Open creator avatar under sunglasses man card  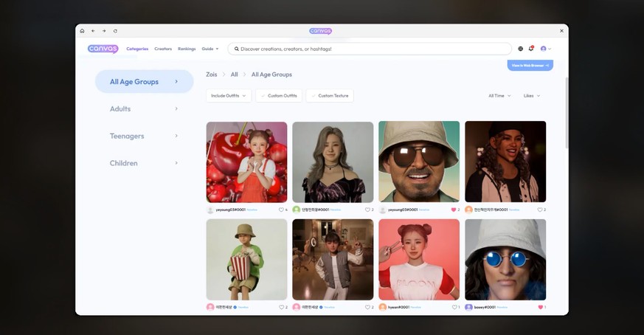[382, 210]
